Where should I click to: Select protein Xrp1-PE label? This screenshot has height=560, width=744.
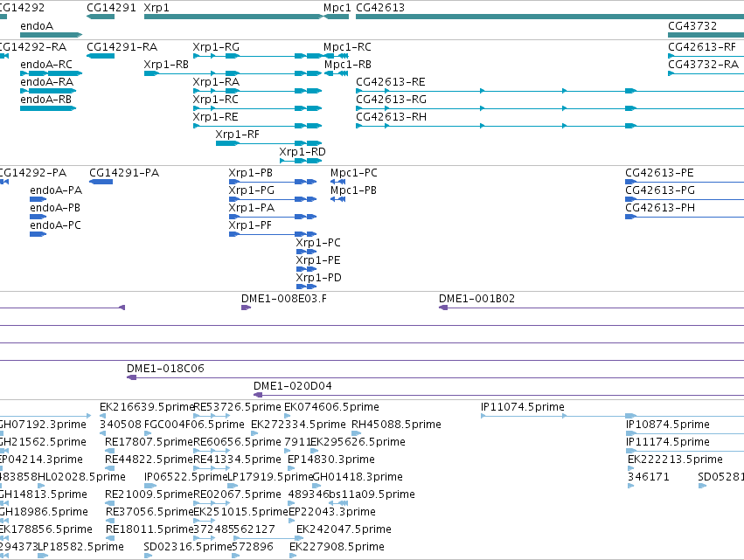pyautogui.click(x=318, y=261)
